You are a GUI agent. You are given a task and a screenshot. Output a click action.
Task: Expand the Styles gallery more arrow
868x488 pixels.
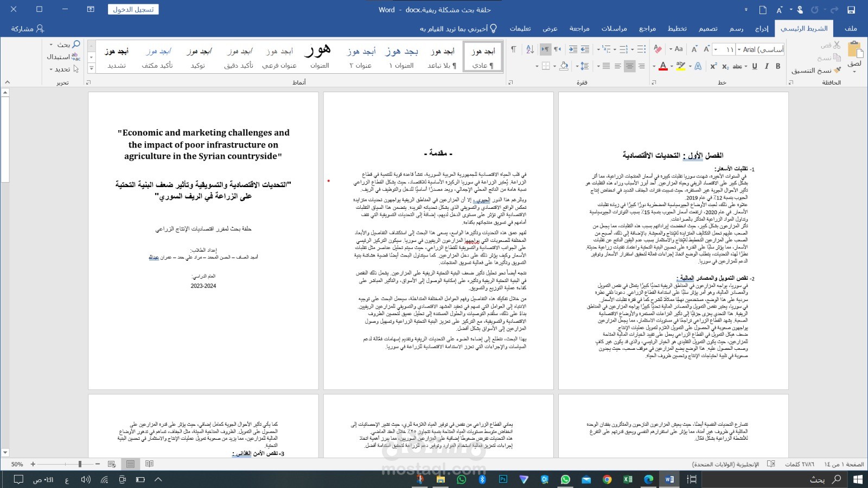click(x=91, y=68)
